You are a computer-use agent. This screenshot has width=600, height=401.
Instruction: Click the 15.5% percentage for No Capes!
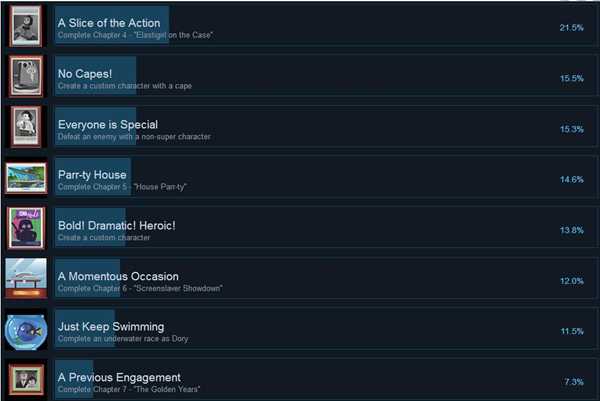tap(572, 78)
